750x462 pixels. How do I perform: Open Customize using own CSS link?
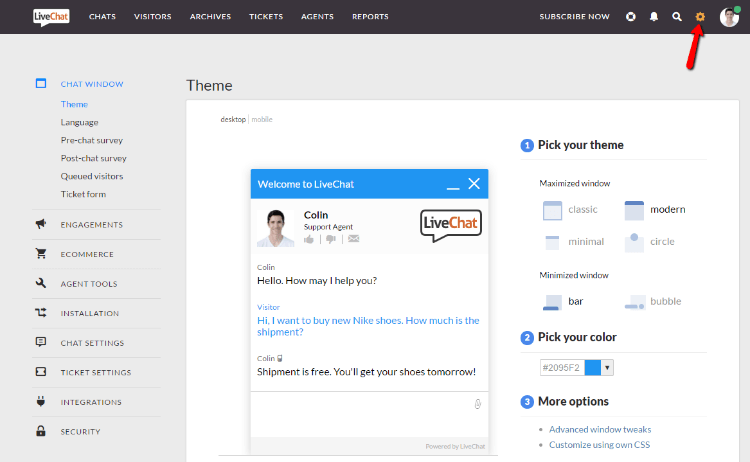point(599,445)
